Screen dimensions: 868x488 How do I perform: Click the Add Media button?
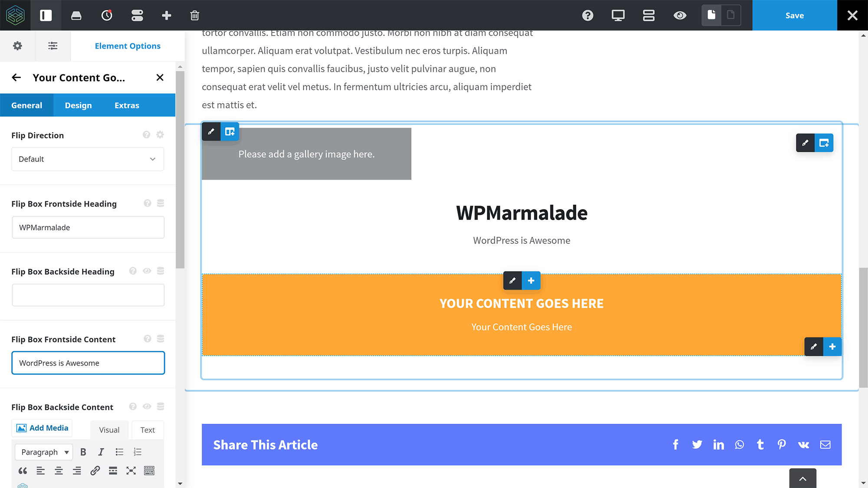(43, 428)
